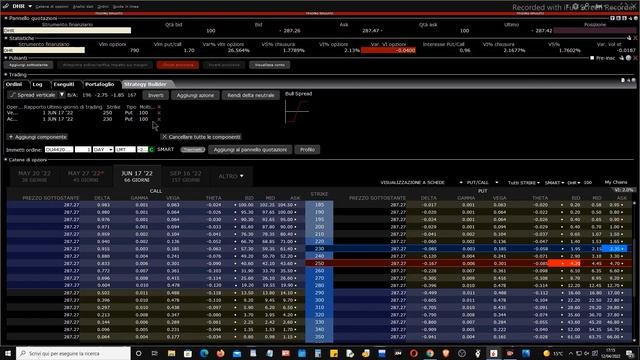Switch to the Log tab
640x360 pixels.
(x=38, y=84)
